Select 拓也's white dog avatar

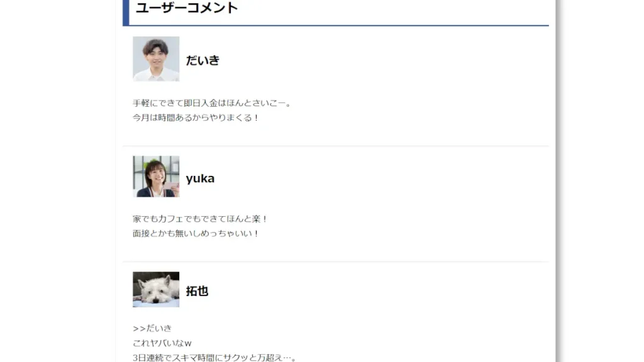(x=156, y=289)
